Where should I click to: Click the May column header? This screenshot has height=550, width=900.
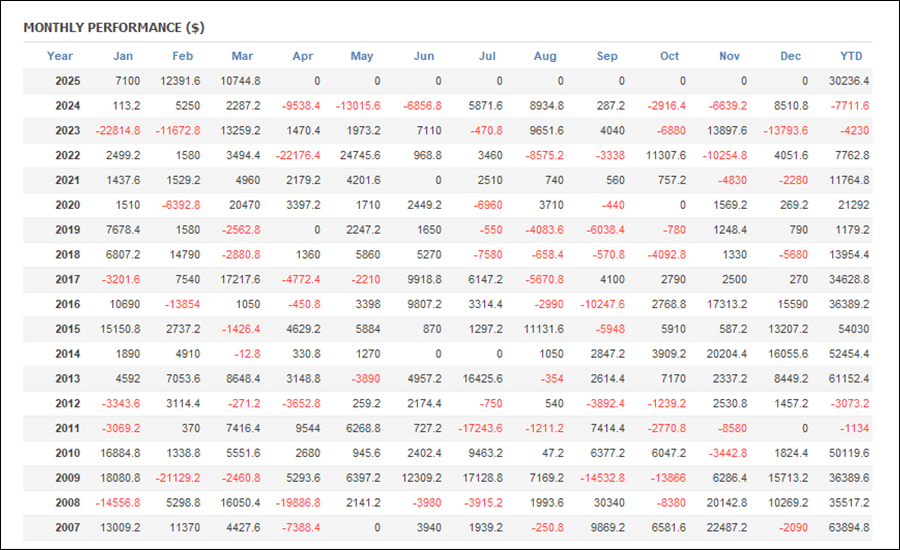(362, 56)
